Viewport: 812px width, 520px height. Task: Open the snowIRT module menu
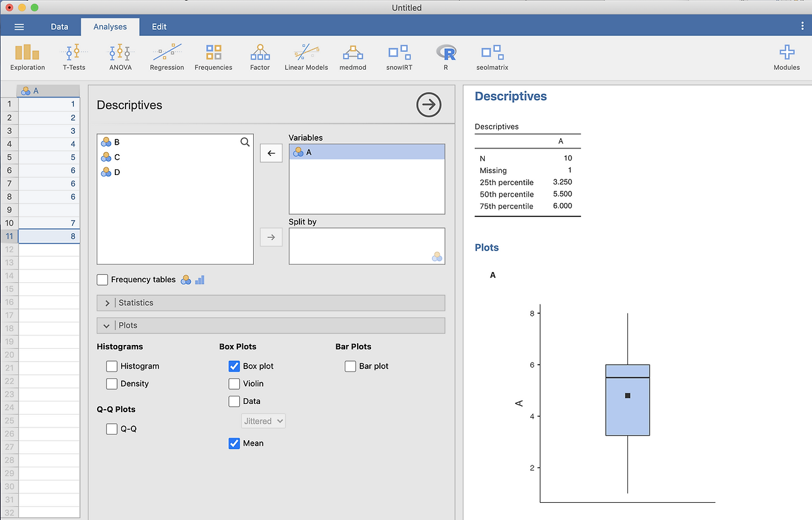[399, 56]
